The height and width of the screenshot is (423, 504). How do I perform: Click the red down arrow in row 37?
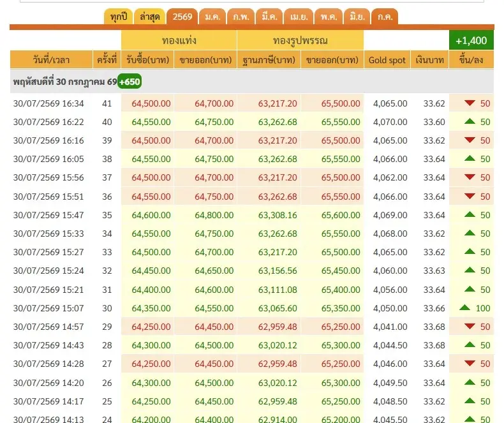pos(470,177)
